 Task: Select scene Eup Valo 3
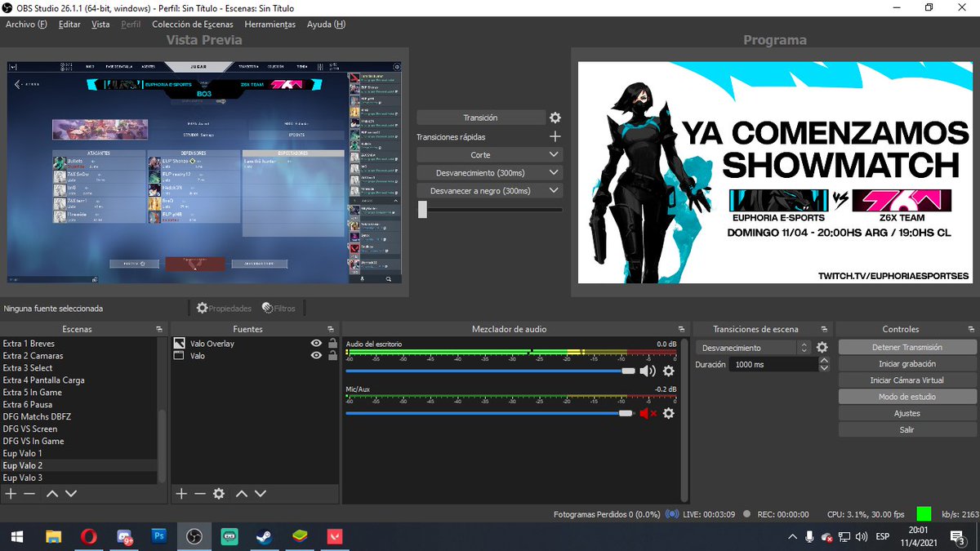point(79,478)
